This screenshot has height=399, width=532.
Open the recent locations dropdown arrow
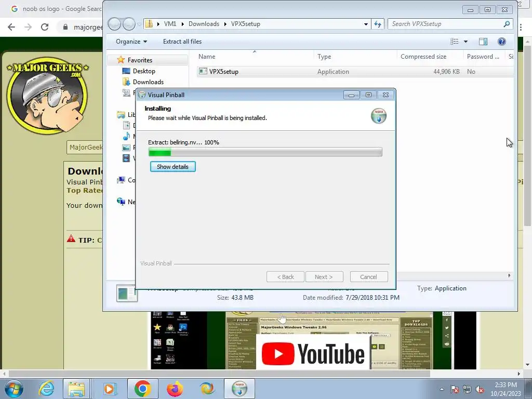(x=139, y=24)
